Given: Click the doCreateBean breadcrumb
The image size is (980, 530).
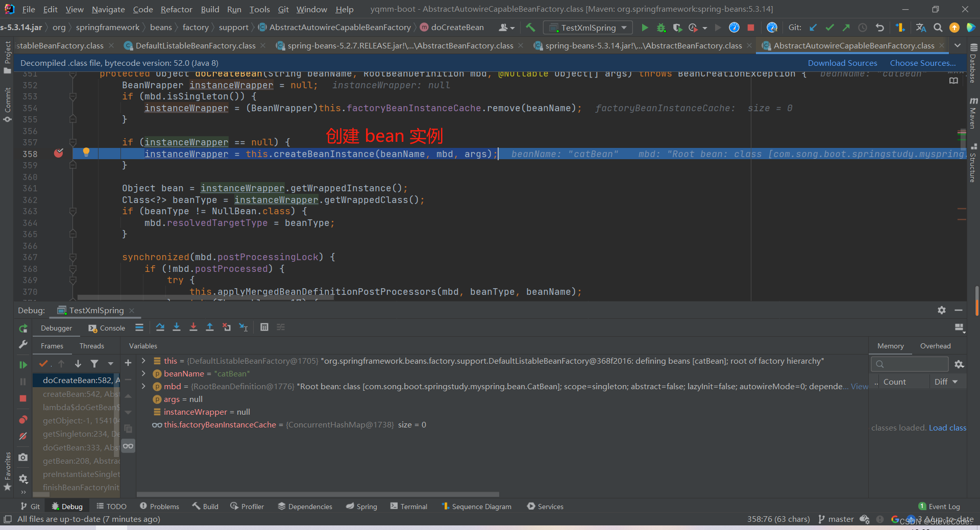Looking at the screenshot, I should (x=452, y=28).
